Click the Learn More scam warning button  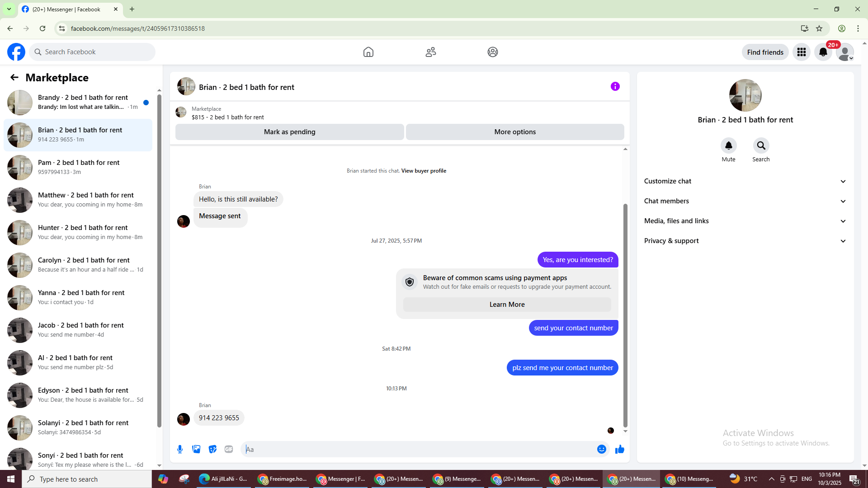coord(507,305)
